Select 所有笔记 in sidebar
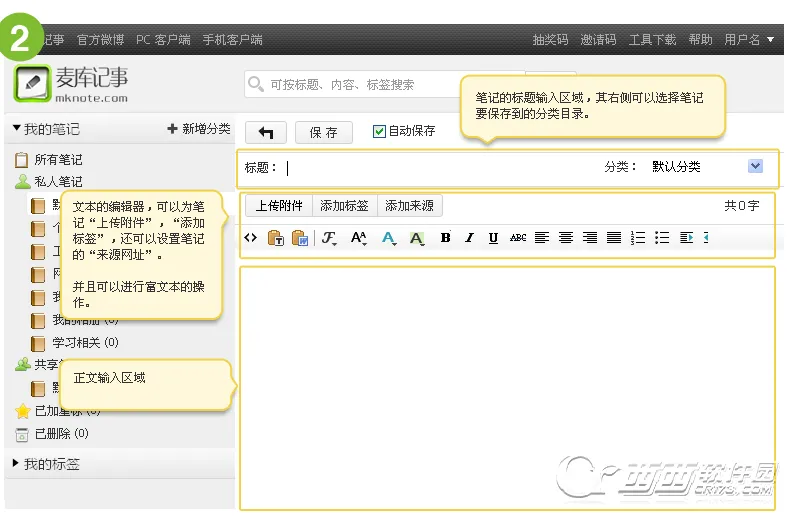The width and height of the screenshot is (787, 520). [x=58, y=160]
